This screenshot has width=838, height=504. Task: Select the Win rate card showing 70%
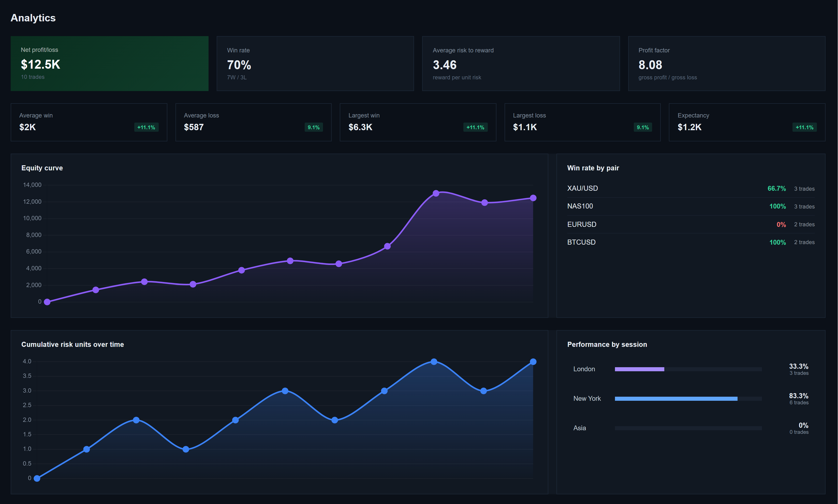pyautogui.click(x=315, y=63)
